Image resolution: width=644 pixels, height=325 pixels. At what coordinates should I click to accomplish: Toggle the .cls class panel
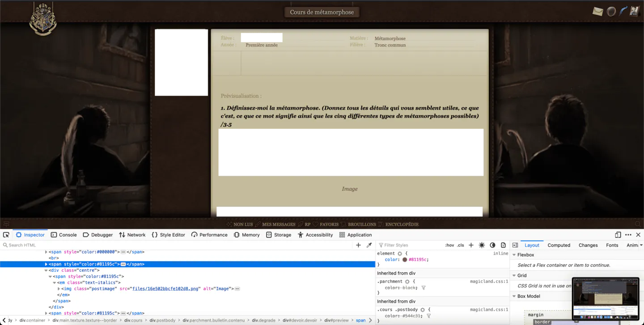click(461, 245)
